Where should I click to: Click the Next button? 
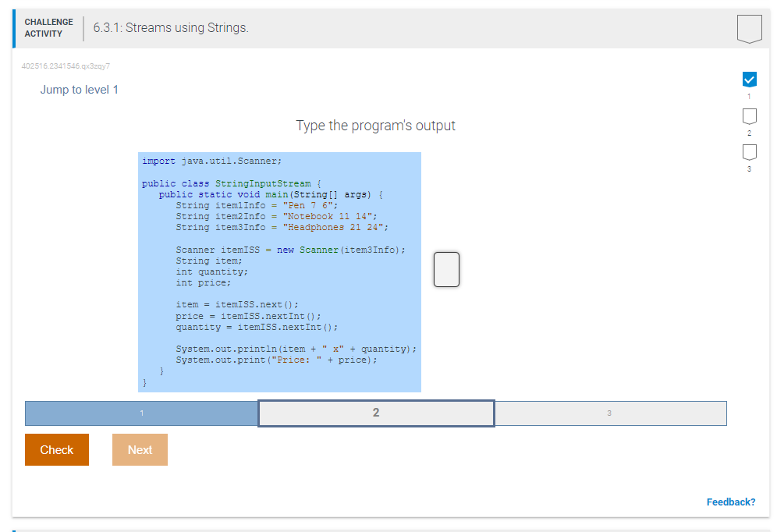pyautogui.click(x=140, y=449)
